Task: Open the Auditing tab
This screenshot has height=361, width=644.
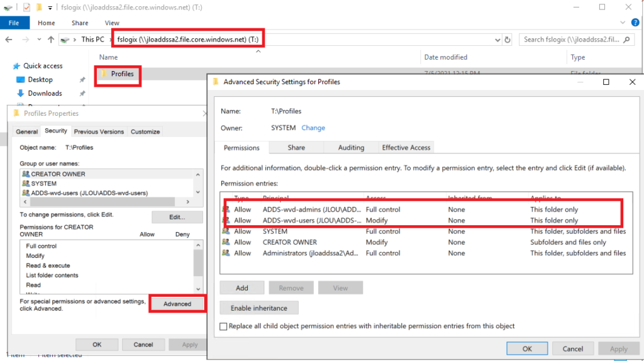Action: coord(351,147)
